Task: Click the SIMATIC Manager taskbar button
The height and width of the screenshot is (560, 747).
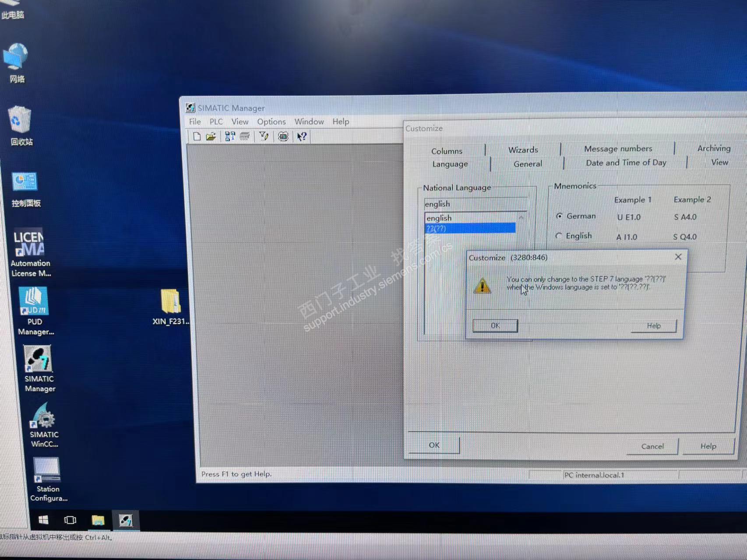Action: click(x=126, y=520)
